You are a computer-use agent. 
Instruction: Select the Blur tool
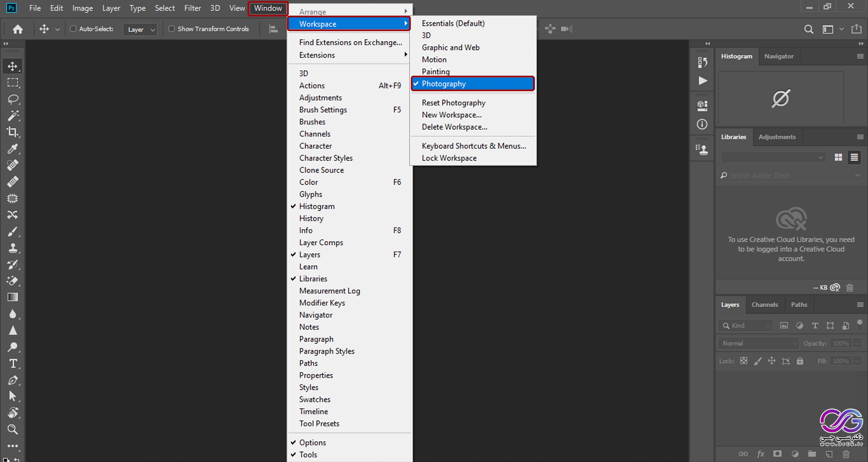click(x=12, y=314)
